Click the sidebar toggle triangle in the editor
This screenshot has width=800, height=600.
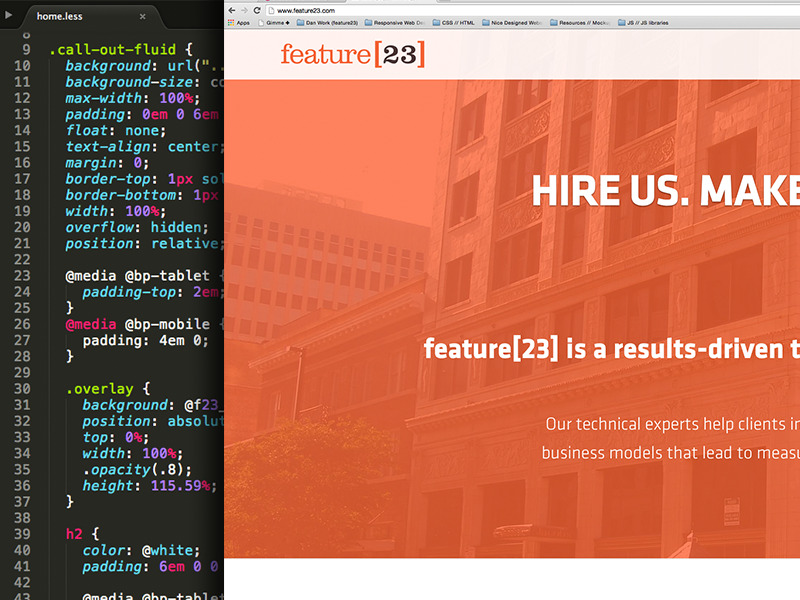click(8, 15)
